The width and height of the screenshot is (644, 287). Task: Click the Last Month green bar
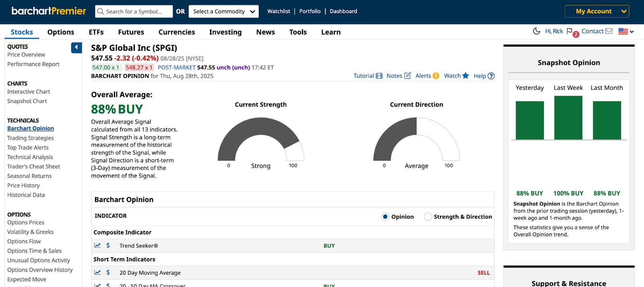click(x=607, y=120)
